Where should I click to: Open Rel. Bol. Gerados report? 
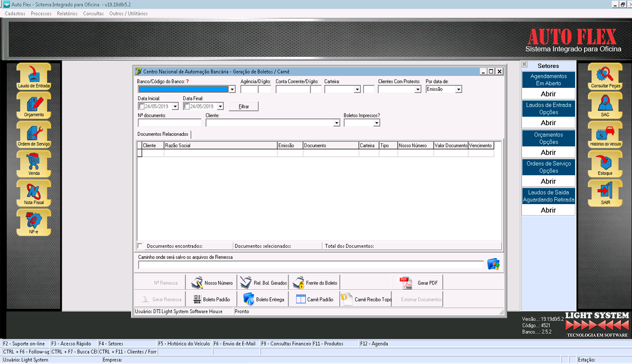[x=263, y=282]
